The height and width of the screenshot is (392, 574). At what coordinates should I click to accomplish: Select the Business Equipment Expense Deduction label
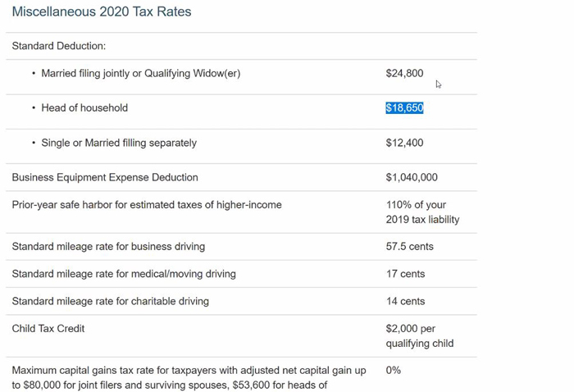pyautogui.click(x=105, y=177)
